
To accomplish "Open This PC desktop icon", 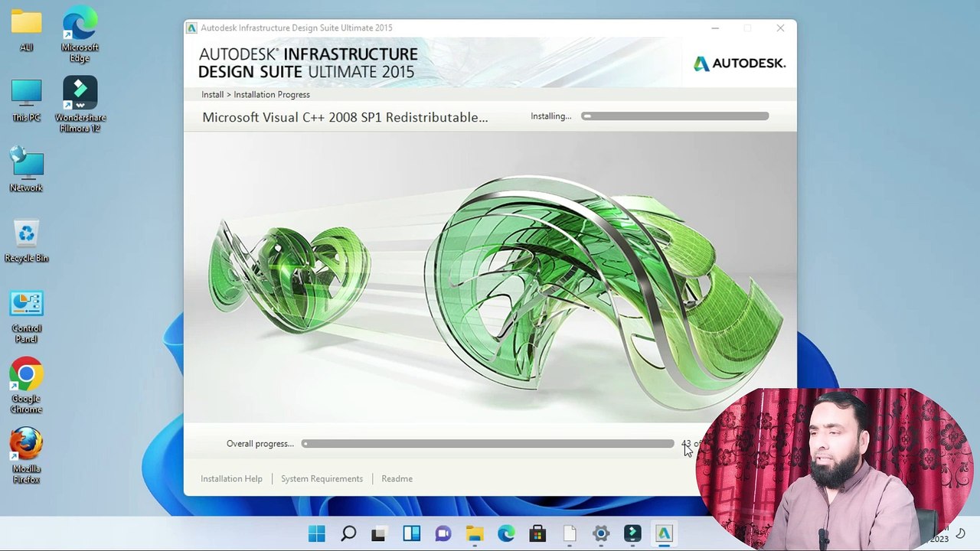I will point(26,99).
